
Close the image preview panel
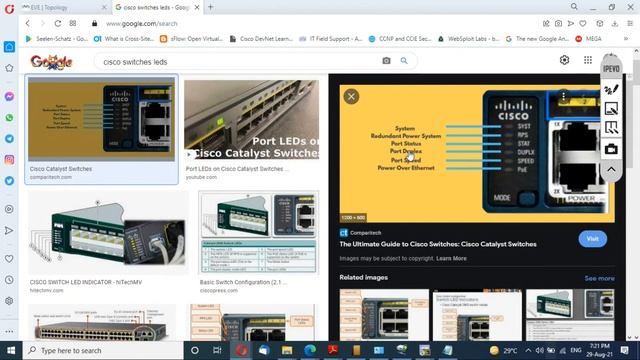point(351,97)
